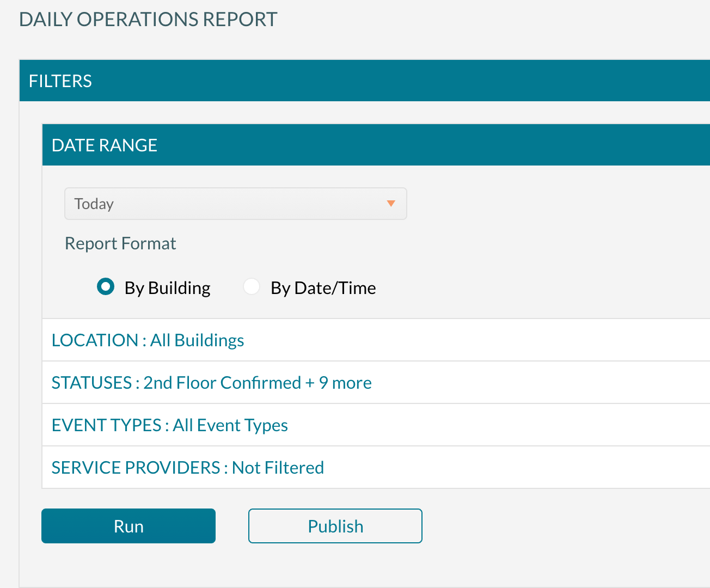
Task: Click the FILTERS header bar
Action: click(60, 81)
